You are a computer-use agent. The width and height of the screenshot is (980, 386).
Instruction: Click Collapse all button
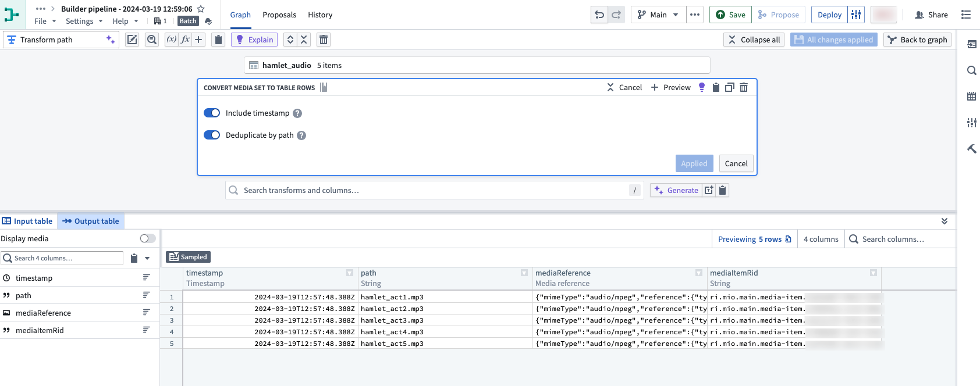[754, 40]
